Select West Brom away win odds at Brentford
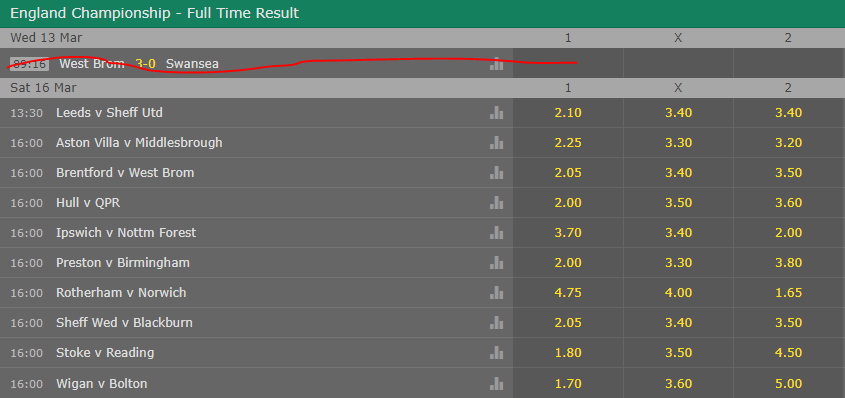The width and height of the screenshot is (845, 398). tap(788, 173)
